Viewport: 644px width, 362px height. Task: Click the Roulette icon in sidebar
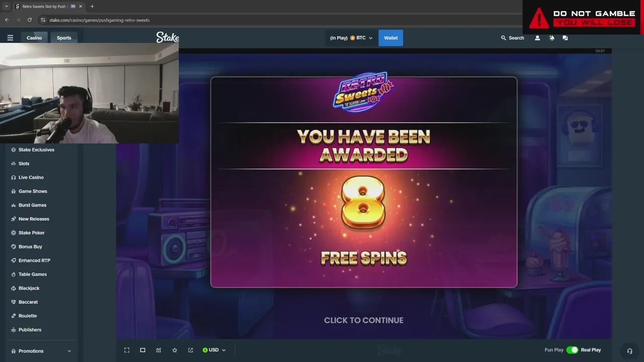tap(14, 316)
